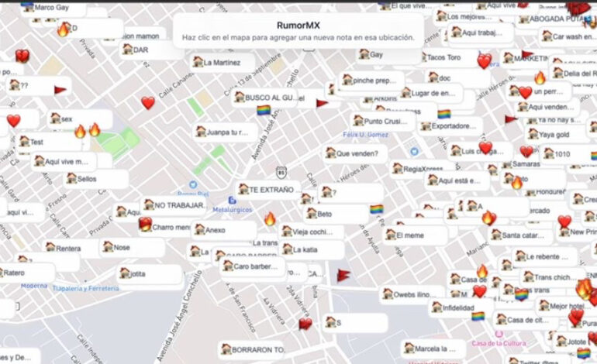Open the 'Casa de cit...' note
Image resolution: width=597 pixels, height=364 pixels.
pyautogui.click(x=526, y=321)
